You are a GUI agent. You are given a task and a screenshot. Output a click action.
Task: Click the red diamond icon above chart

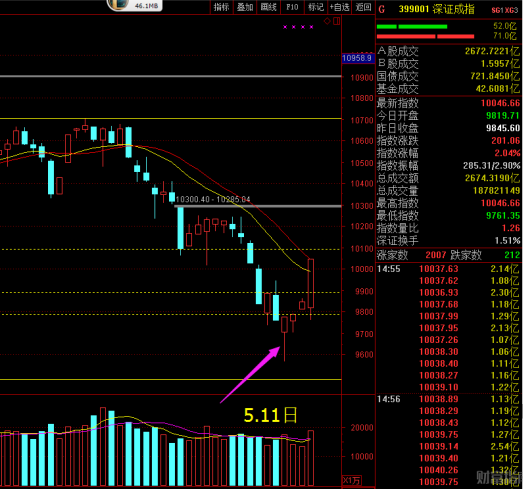point(327,21)
